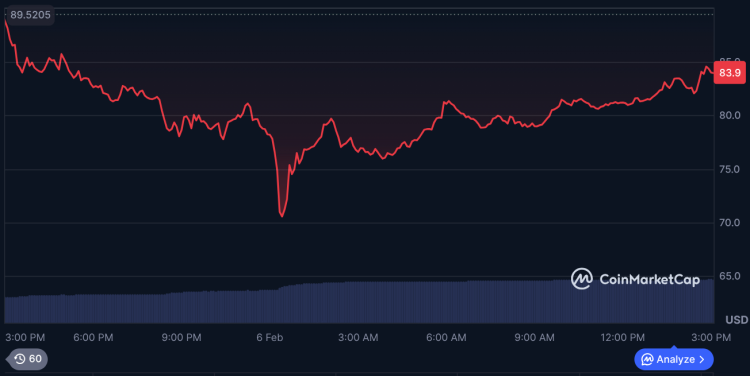Click the 6 Feb date axis label

270,338
